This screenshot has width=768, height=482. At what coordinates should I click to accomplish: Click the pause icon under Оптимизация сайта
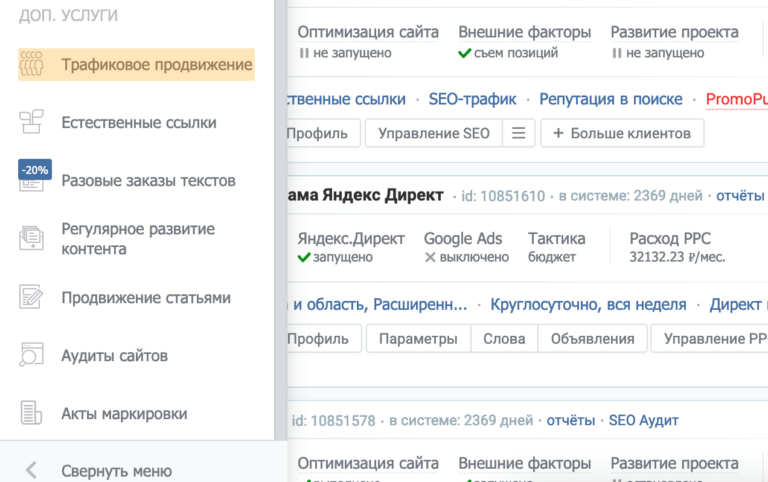pyautogui.click(x=304, y=53)
